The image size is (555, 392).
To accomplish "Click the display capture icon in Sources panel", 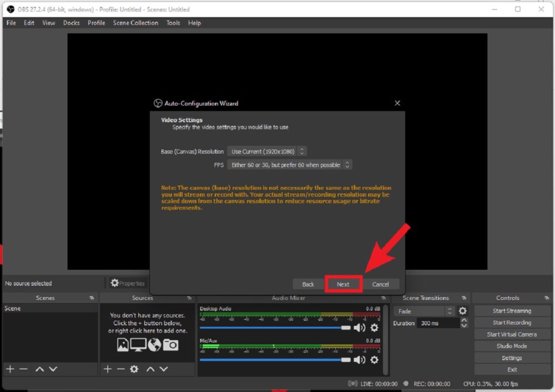I will [x=138, y=344].
